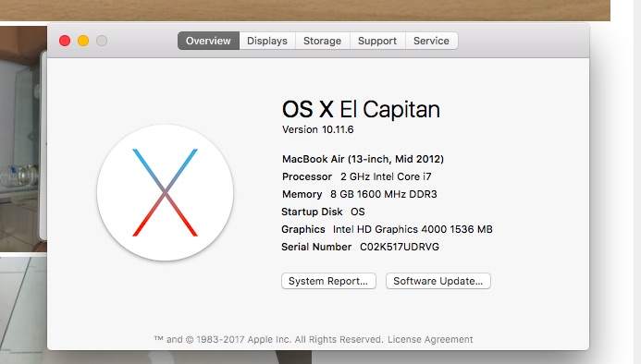Click the Memory label
Viewport: 641px width, 364px height.
coord(302,194)
